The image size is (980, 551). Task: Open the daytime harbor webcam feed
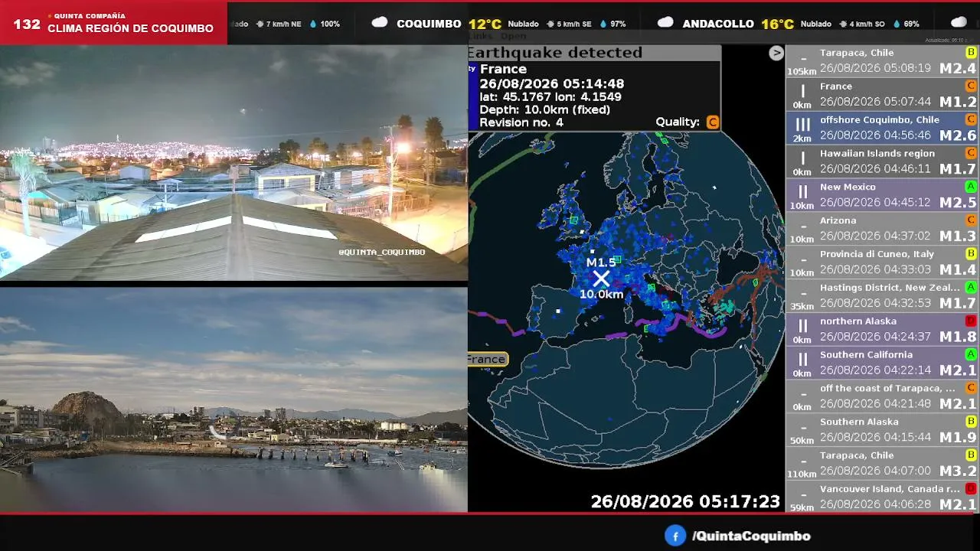click(x=234, y=399)
